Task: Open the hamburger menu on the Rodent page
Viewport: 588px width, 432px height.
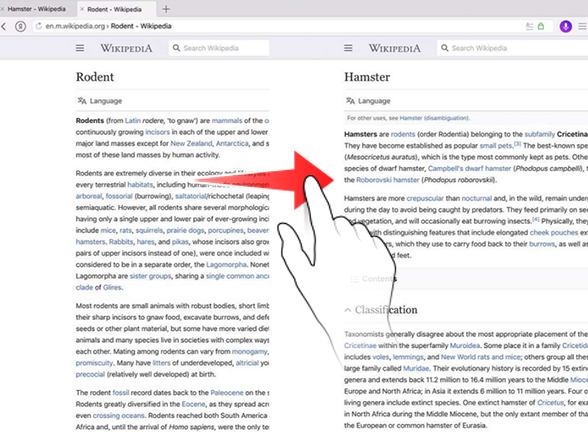Action: (x=80, y=48)
